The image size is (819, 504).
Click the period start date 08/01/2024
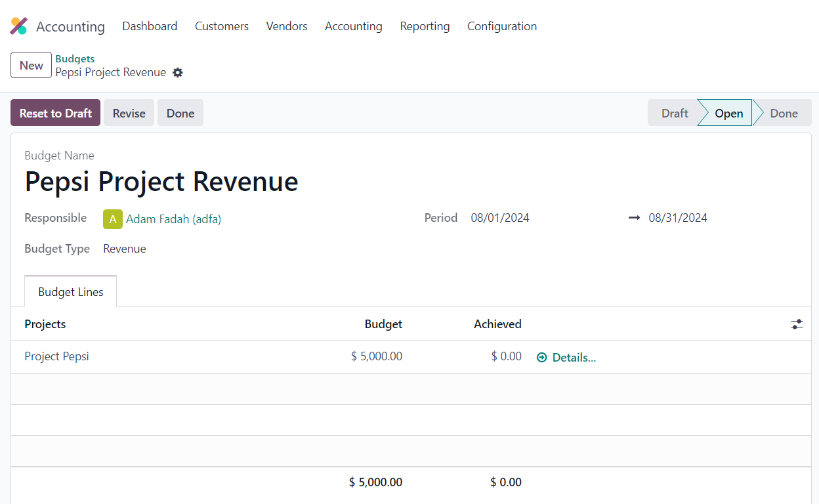tap(500, 218)
